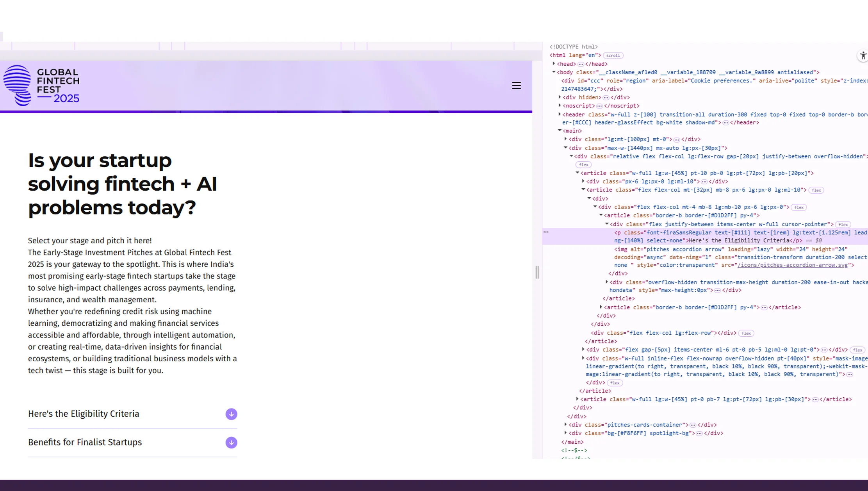Click the Here's the Eligibility Criteria heading
The image size is (868, 491).
pyautogui.click(x=84, y=414)
